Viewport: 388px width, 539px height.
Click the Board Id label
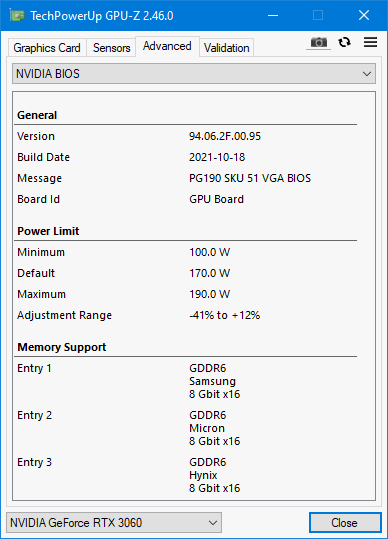coord(38,199)
